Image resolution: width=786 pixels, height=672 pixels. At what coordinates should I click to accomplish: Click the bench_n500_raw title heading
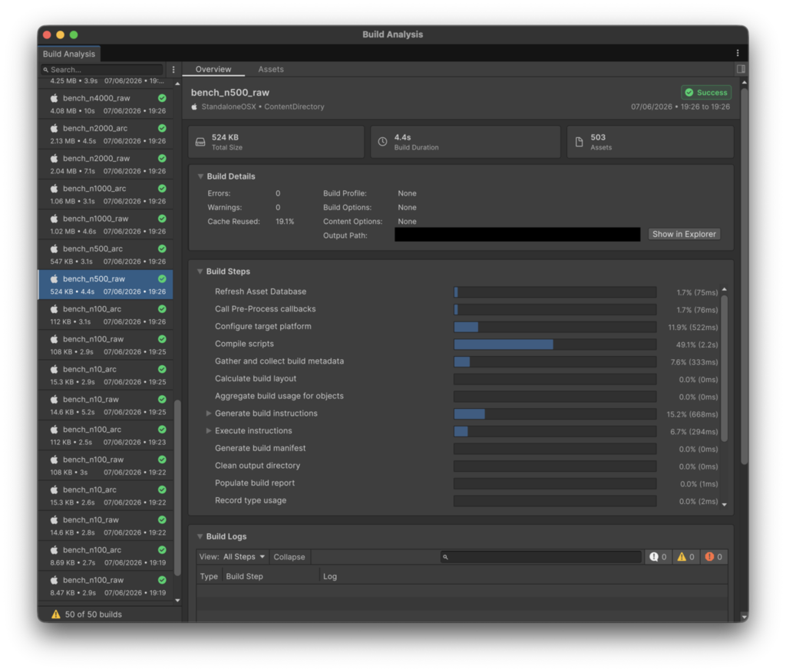[x=230, y=92]
